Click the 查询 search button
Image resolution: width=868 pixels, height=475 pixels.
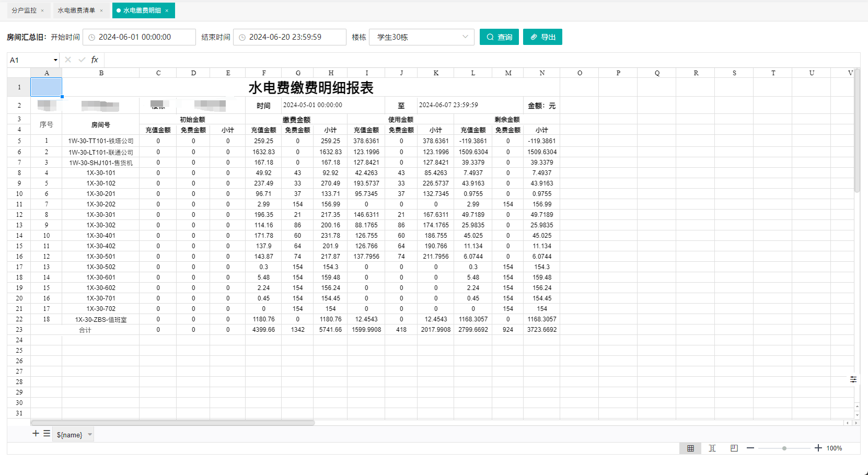(x=499, y=37)
